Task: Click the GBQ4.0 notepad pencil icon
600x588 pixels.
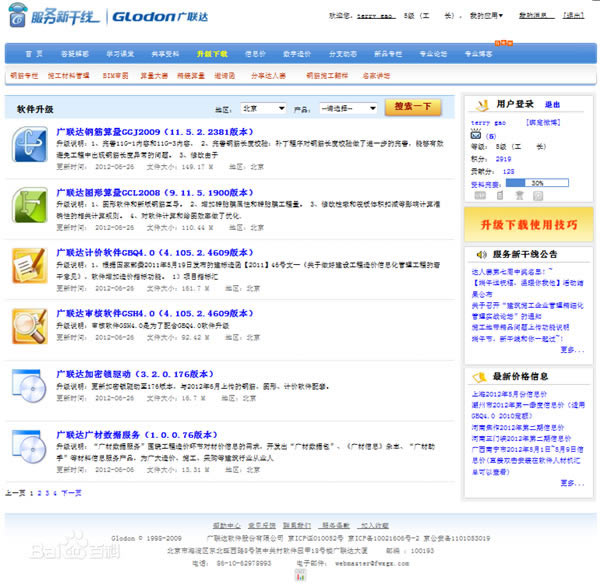Action: pyautogui.click(x=30, y=265)
